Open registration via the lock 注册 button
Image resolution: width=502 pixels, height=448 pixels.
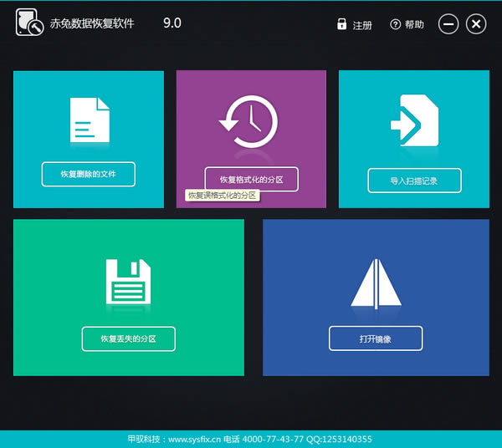click(355, 25)
